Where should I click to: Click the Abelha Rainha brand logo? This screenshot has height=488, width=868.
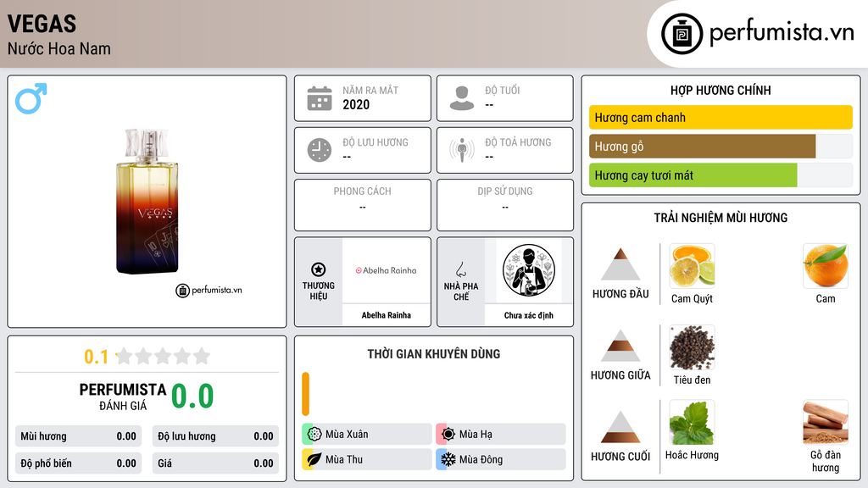pos(387,270)
